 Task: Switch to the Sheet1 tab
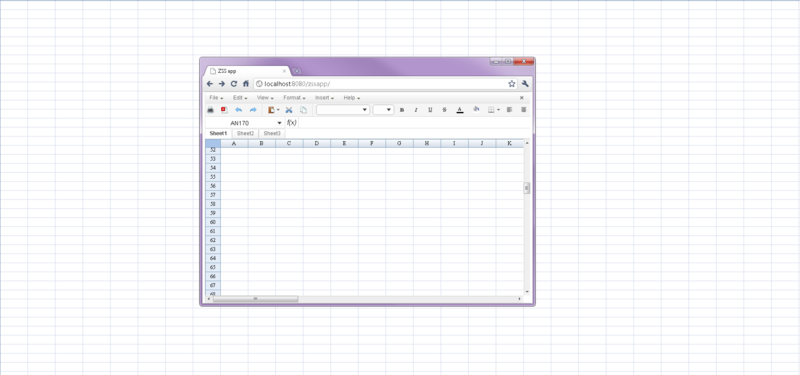(218, 133)
